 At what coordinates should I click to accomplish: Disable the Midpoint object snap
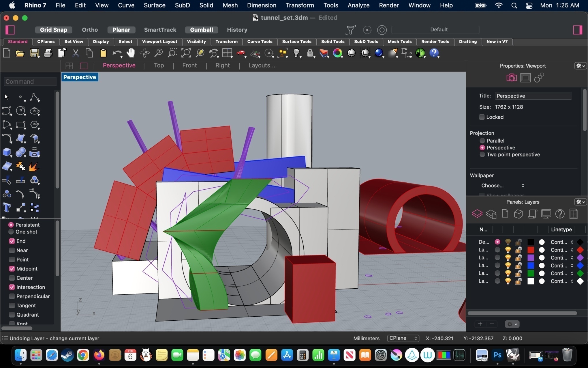click(x=12, y=269)
